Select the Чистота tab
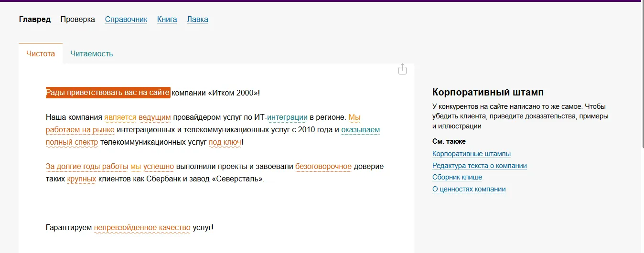The width and height of the screenshot is (644, 253). click(41, 53)
